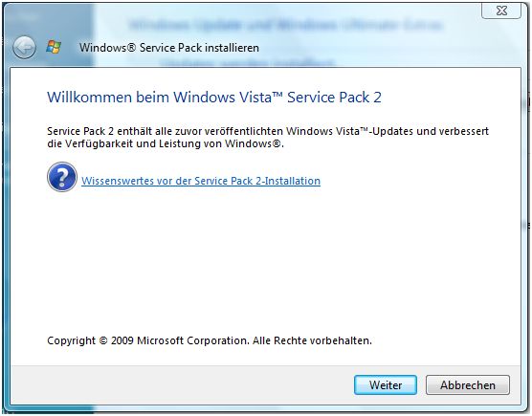
Task: Click the Microsoft copyright 2009 notice text
Action: pos(210,340)
